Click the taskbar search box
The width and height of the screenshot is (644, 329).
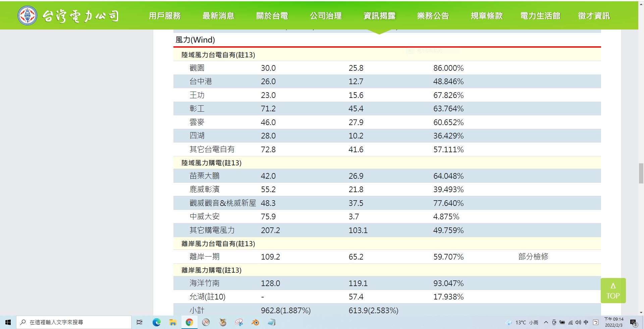74,322
